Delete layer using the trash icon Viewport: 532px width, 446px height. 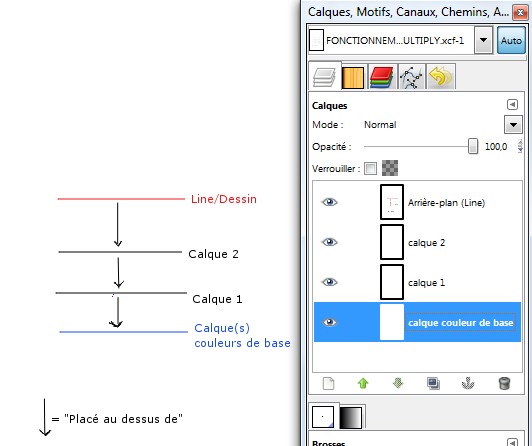click(504, 384)
